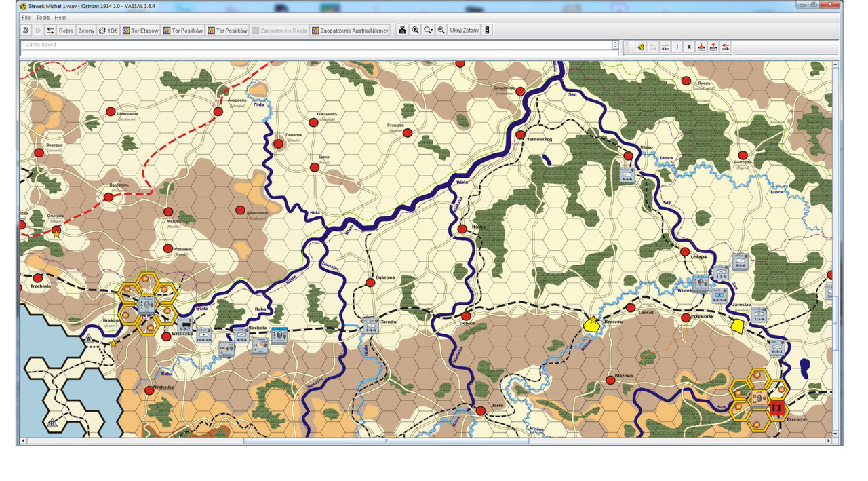Click the grayed two-arrows icon in server toolbar
Image resolution: width=868 pixels, height=481 pixels.
[652, 47]
